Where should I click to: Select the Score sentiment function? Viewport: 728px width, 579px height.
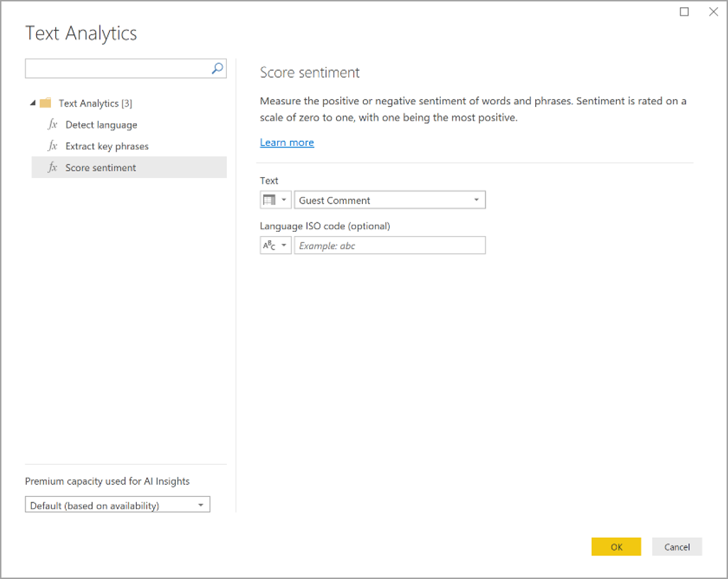(129, 167)
